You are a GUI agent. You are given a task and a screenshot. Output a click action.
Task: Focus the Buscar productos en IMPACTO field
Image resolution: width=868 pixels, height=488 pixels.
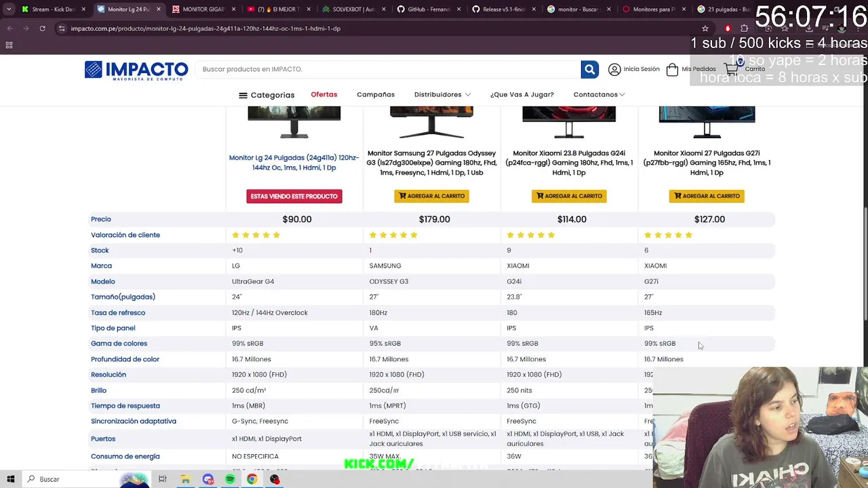click(388, 69)
